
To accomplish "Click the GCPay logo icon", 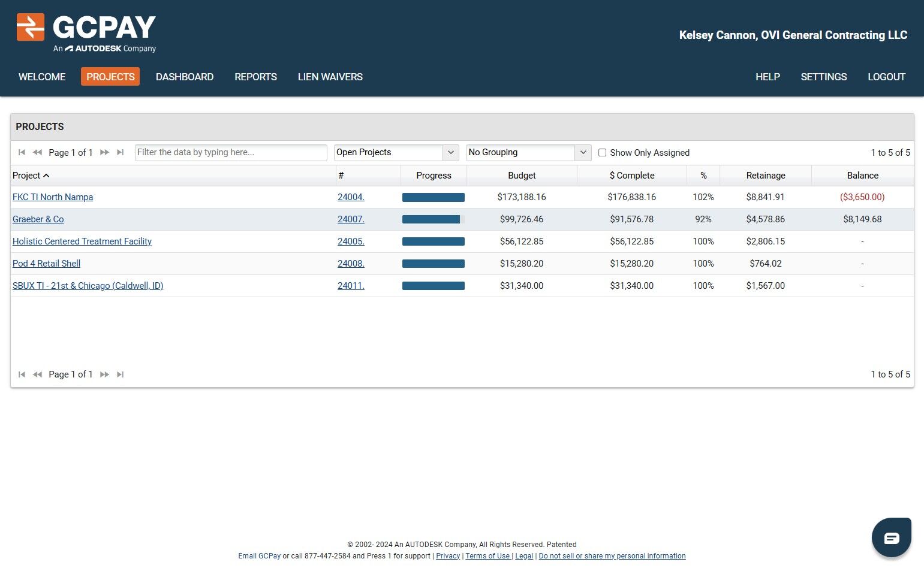I will (31, 27).
